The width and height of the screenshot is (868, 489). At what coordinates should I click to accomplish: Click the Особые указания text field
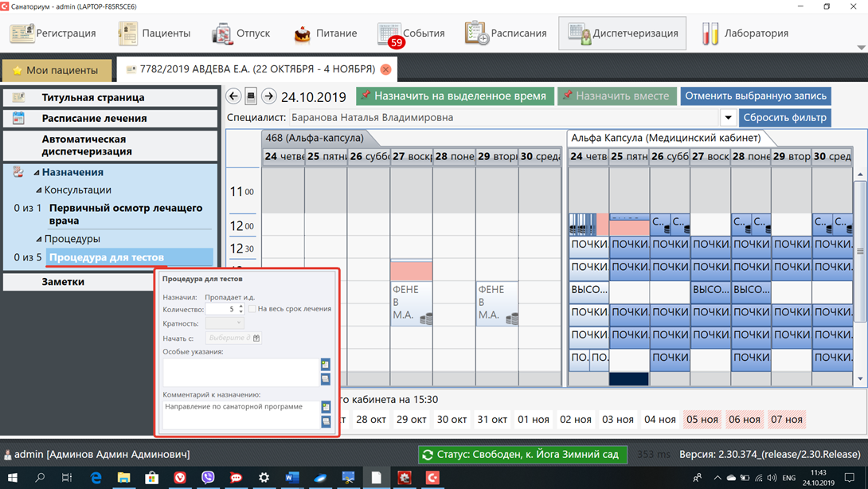[240, 372]
